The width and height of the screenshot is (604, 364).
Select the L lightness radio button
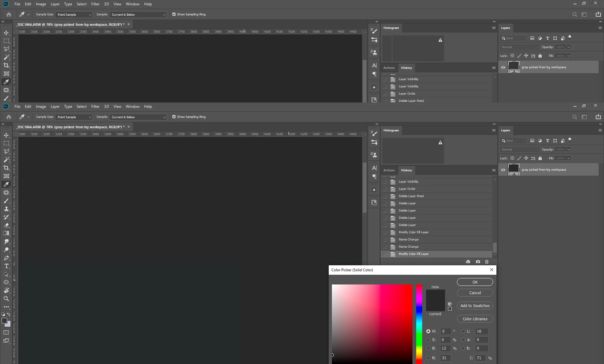(x=463, y=331)
